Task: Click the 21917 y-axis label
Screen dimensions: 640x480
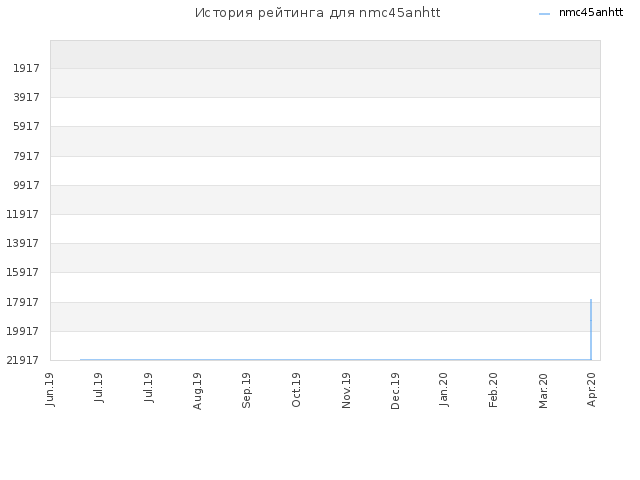Action: pos(23,360)
